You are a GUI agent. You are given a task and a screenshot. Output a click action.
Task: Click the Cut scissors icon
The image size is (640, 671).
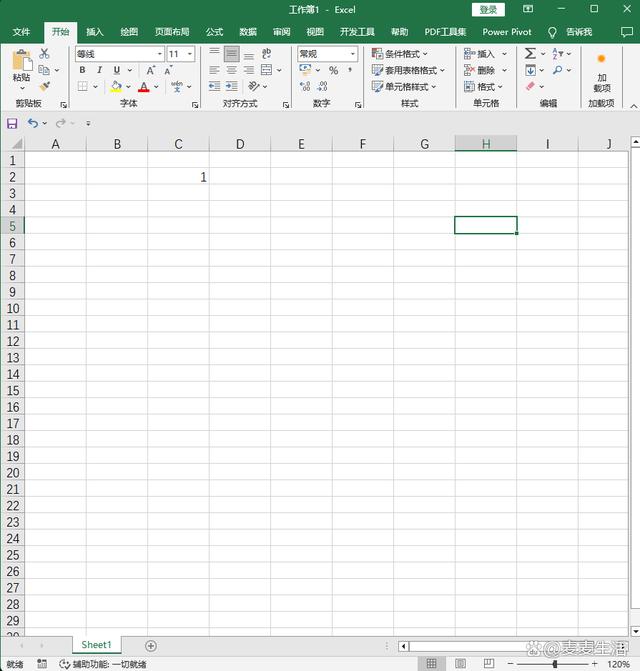[44, 53]
